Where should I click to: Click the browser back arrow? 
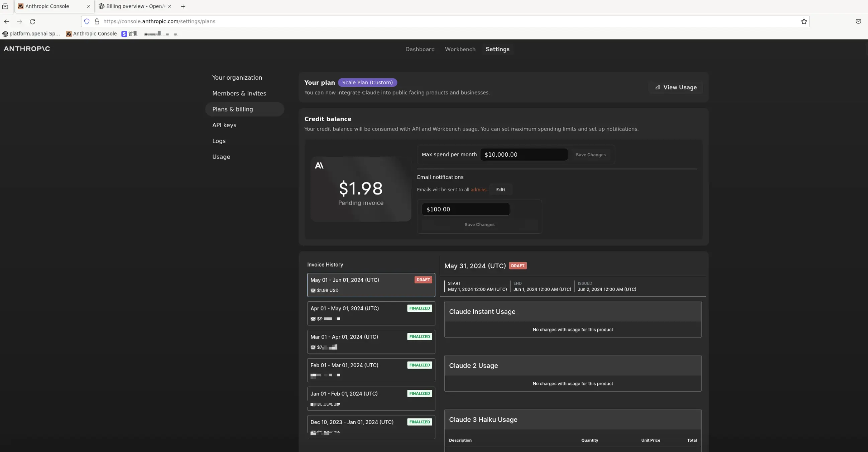coord(6,21)
